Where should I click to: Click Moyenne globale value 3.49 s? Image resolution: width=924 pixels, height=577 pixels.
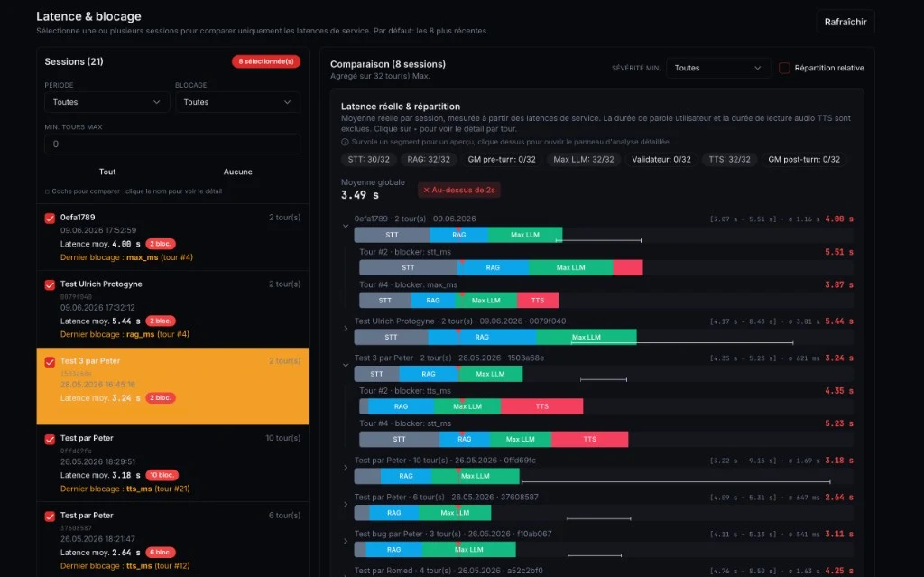(360, 195)
